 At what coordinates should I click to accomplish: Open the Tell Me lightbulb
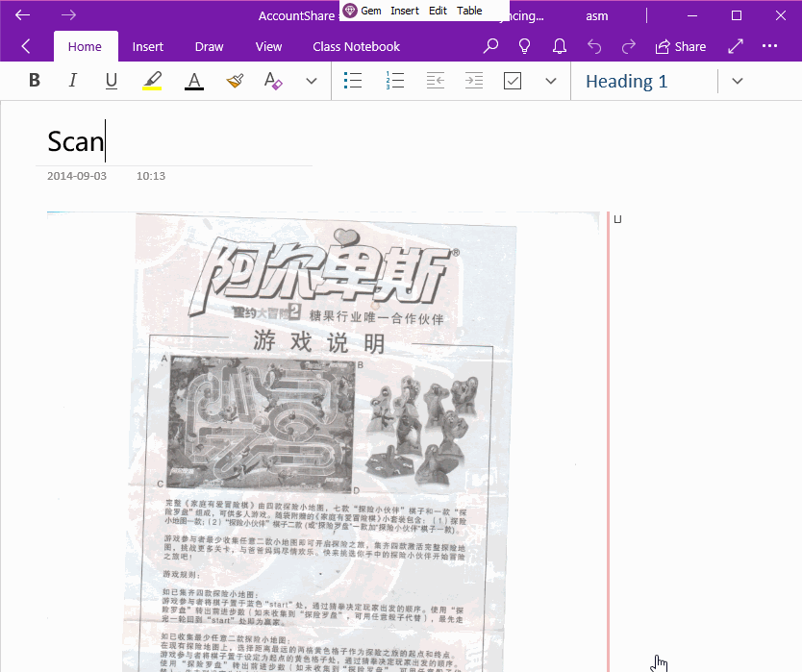(525, 46)
